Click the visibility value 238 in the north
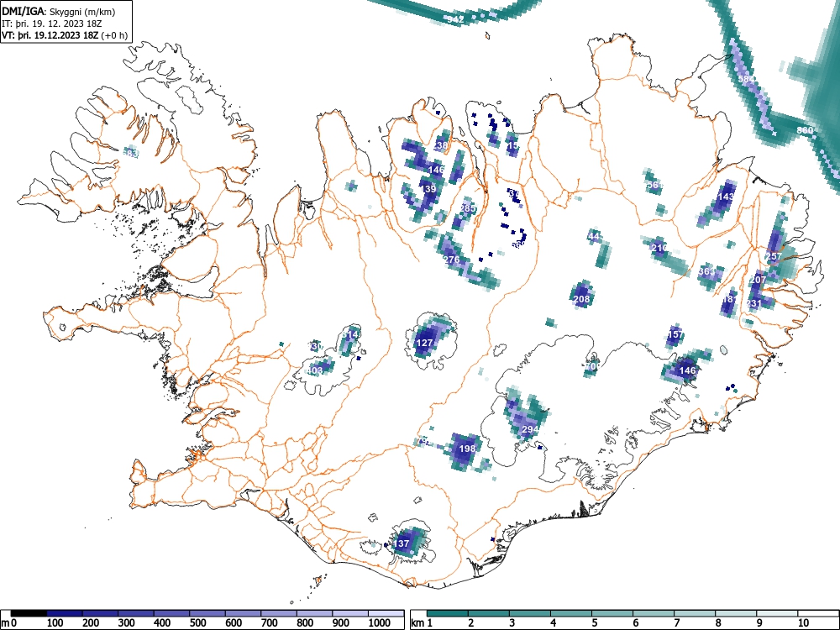 click(440, 145)
